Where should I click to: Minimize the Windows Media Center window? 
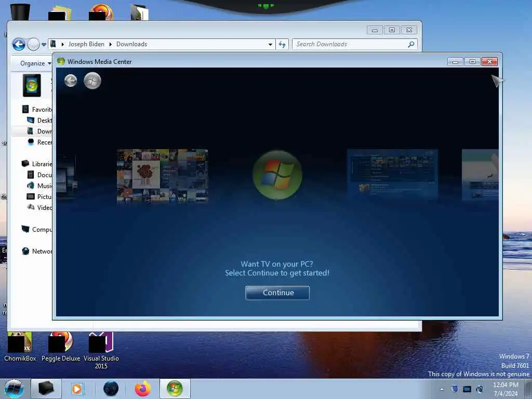(455, 61)
